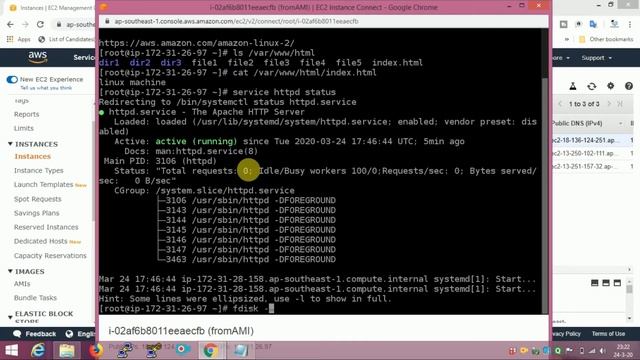Open Instance Types in the sidebar
Viewport: 640px width, 360px height.
39,171
